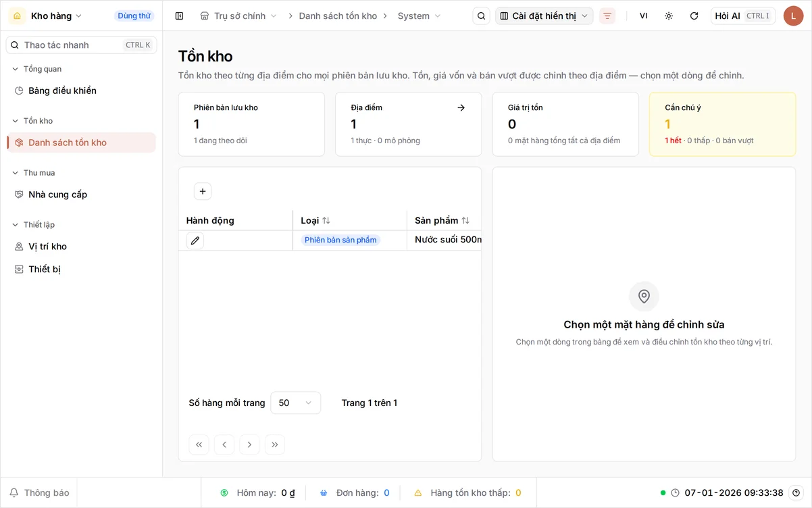Open the filter icon button
Viewport: 812px width, 508px height.
607,16
